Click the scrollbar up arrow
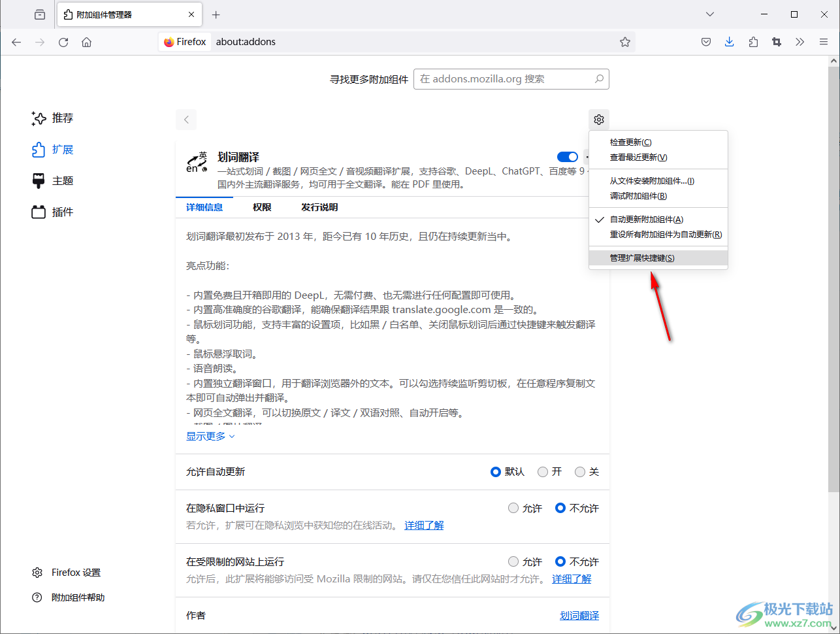This screenshot has width=840, height=634. tap(833, 61)
